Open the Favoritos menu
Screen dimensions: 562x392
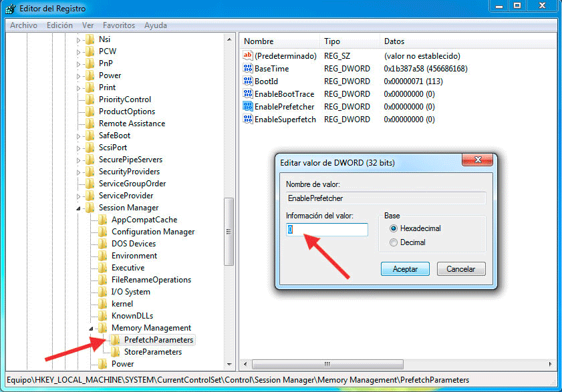pyautogui.click(x=119, y=25)
